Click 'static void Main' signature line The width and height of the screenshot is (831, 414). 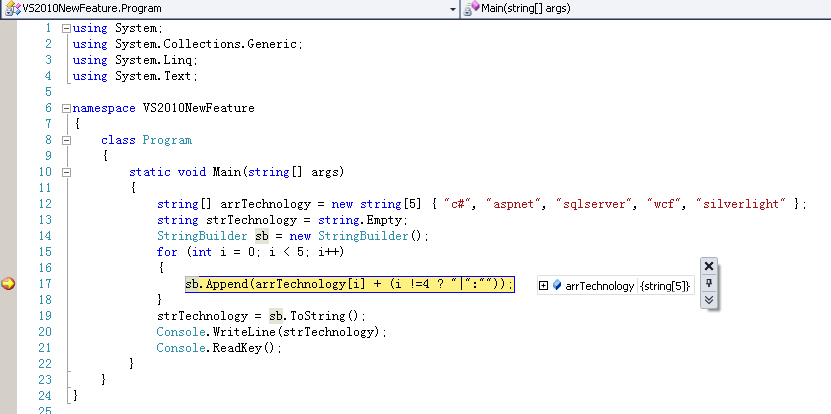(237, 172)
